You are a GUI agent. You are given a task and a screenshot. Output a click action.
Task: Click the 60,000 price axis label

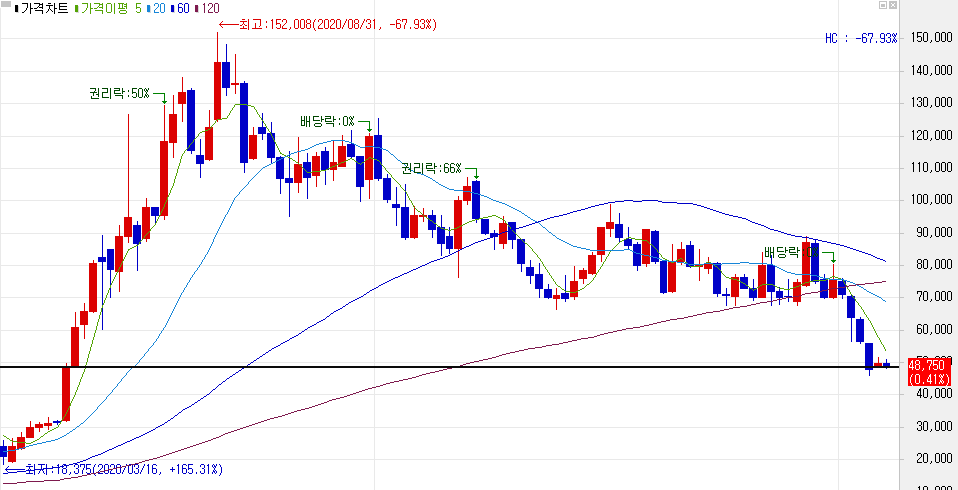[932, 329]
